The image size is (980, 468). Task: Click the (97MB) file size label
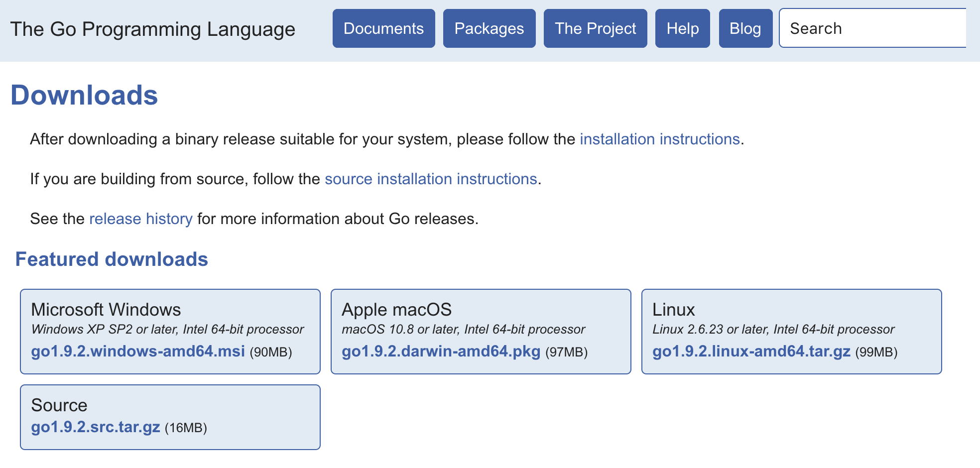[x=567, y=352]
